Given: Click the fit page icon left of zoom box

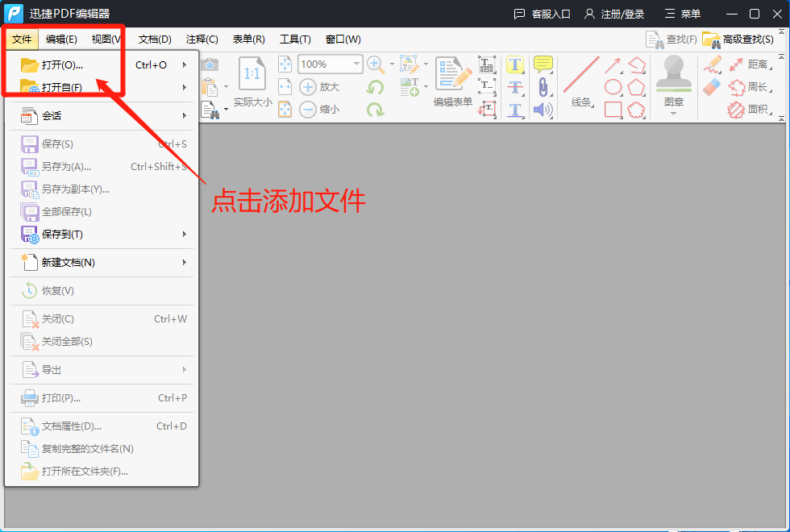Looking at the screenshot, I should 285,64.
